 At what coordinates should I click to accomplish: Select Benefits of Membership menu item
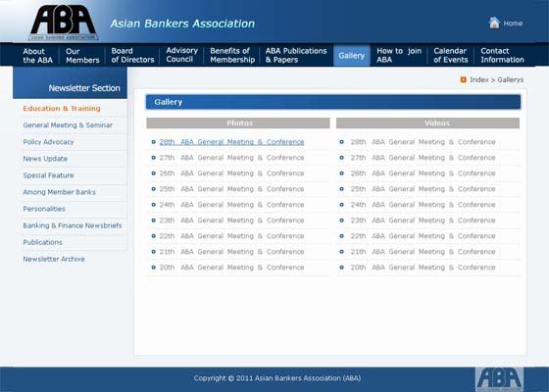(232, 55)
